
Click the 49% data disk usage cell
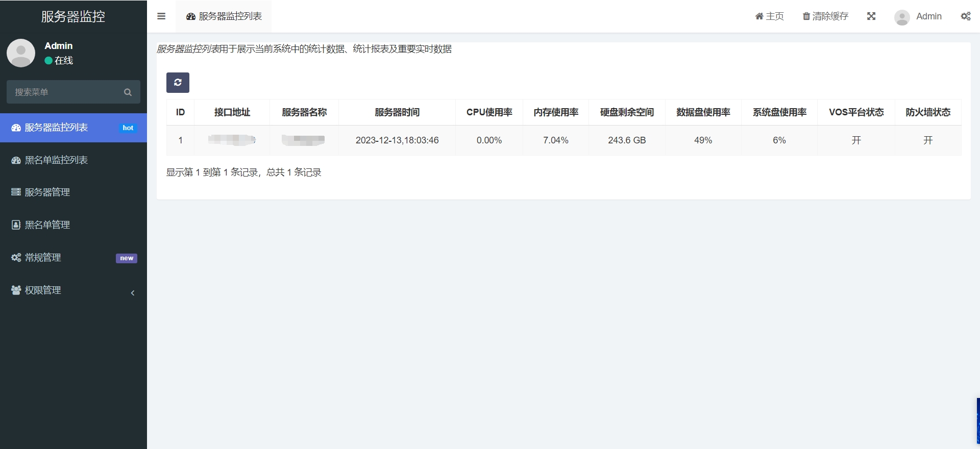tap(703, 140)
